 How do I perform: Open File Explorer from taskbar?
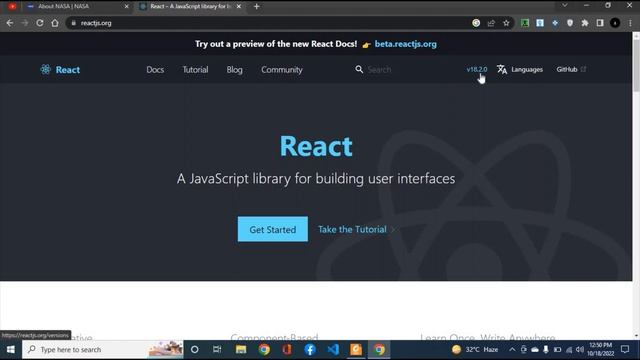pos(241,349)
